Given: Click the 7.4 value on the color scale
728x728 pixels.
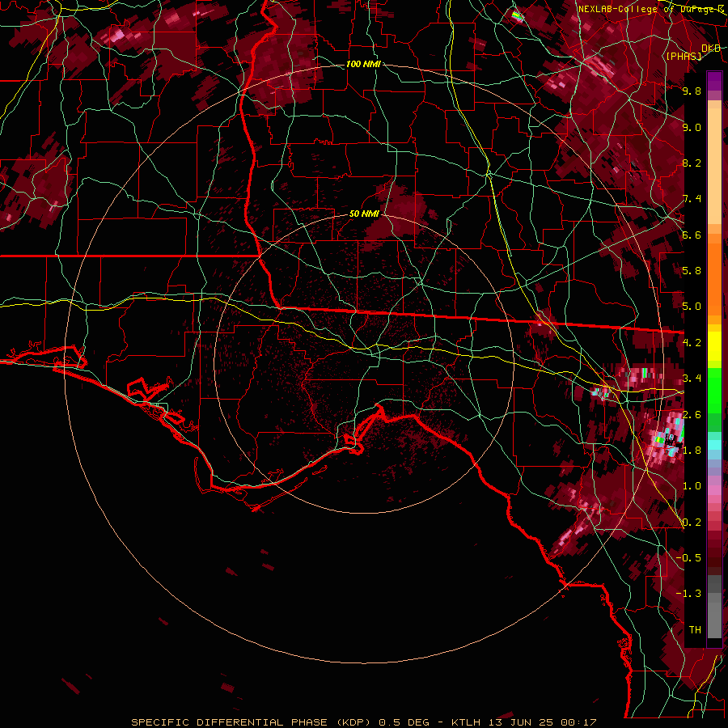Looking at the screenshot, I should pos(692,199).
